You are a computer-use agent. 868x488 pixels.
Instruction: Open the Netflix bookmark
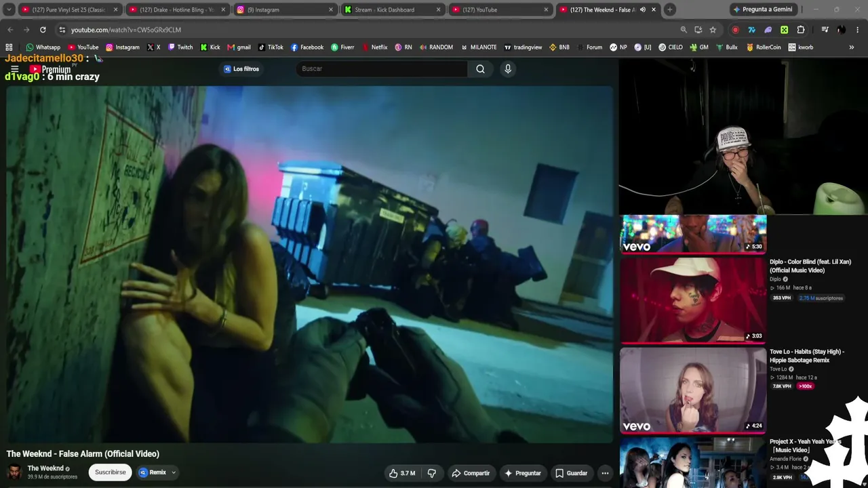coord(375,47)
